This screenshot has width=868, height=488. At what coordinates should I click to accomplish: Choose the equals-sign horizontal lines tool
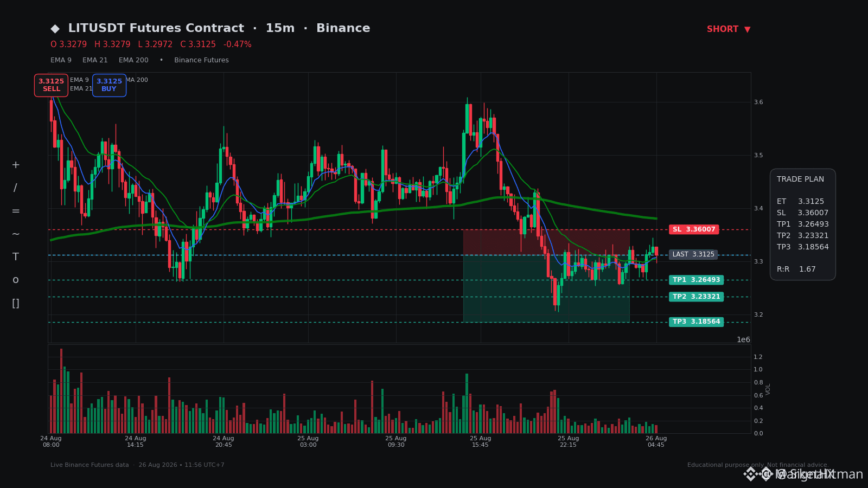16,211
